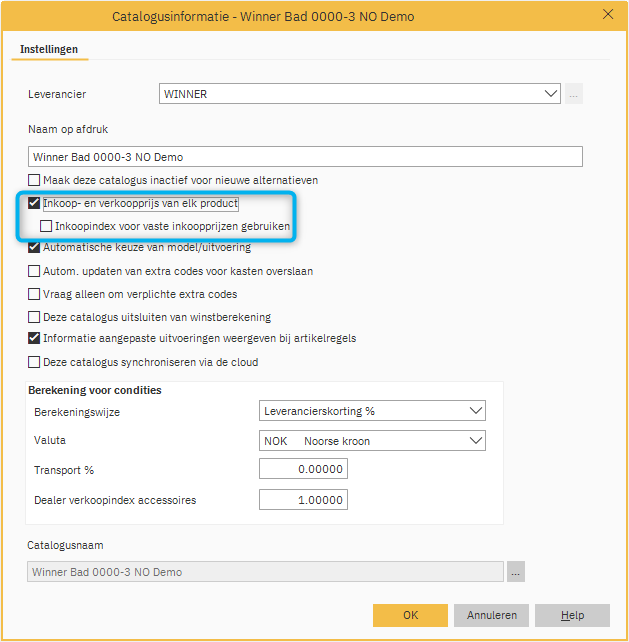This screenshot has width=629, height=642.
Task: Open the Berekeningswijze dropdown
Action: coord(474,411)
